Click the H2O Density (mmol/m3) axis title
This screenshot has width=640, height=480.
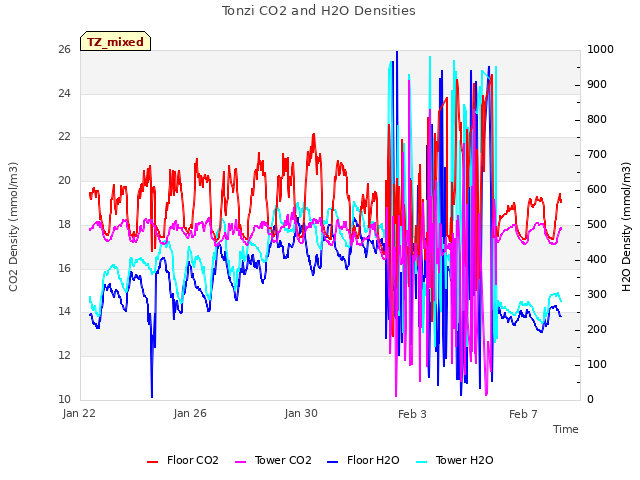click(626, 227)
